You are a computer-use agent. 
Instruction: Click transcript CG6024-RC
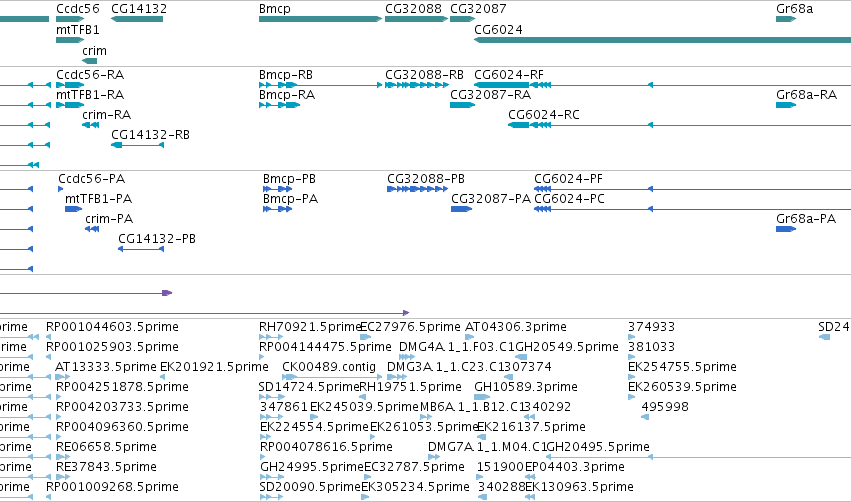point(544,115)
